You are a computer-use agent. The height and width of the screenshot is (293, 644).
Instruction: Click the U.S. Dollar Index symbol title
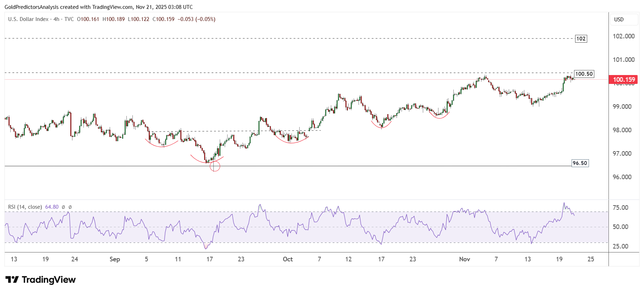coord(28,19)
